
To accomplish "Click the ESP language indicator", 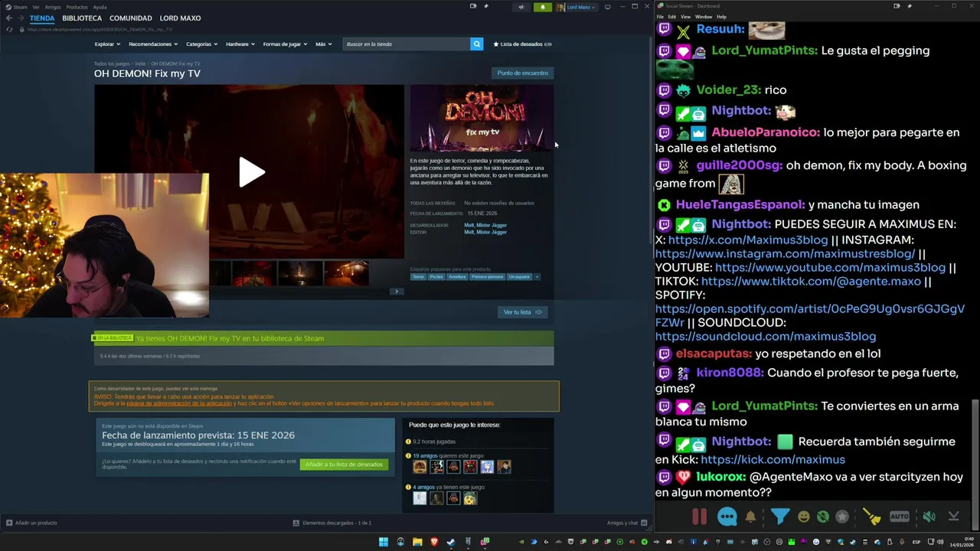I will point(916,542).
